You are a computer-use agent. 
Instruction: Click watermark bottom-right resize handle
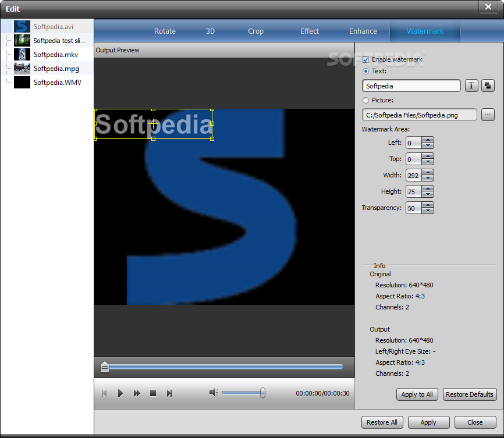coord(212,138)
